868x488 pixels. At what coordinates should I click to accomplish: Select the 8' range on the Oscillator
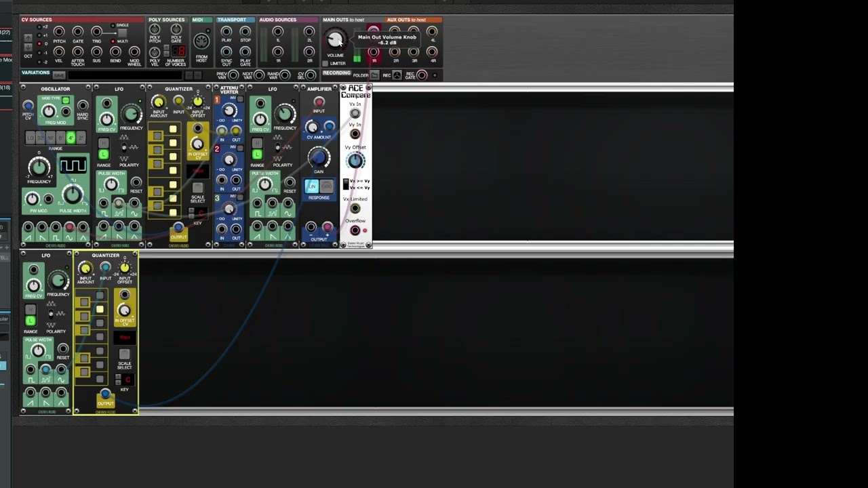[60, 138]
